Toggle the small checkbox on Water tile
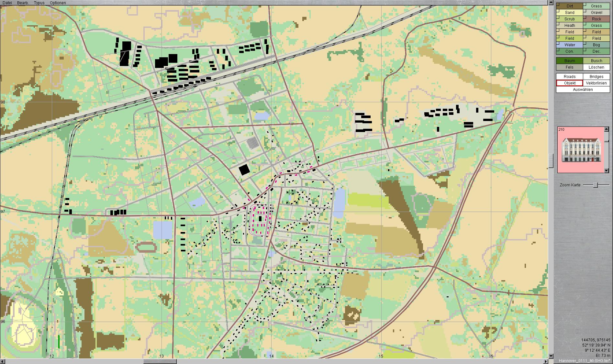 point(558,43)
